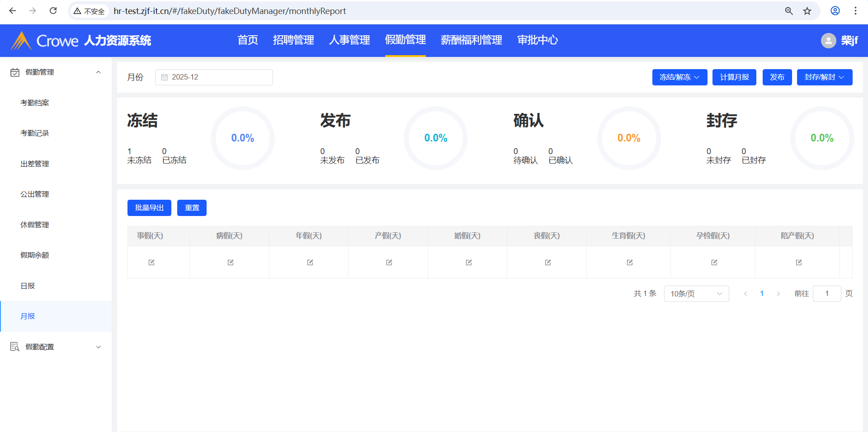Click the user avatar icon in header
The height and width of the screenshot is (432, 868).
828,41
